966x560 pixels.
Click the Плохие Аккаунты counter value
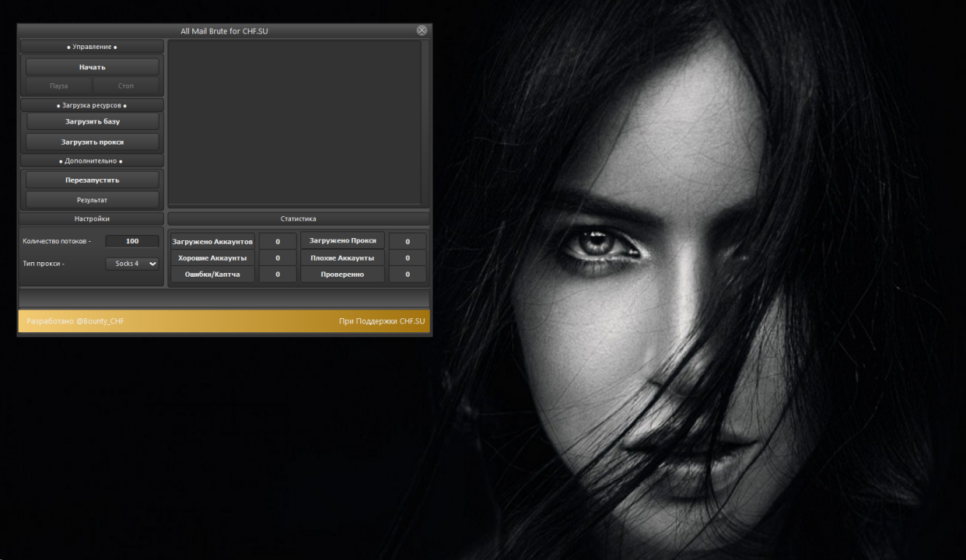pos(408,258)
